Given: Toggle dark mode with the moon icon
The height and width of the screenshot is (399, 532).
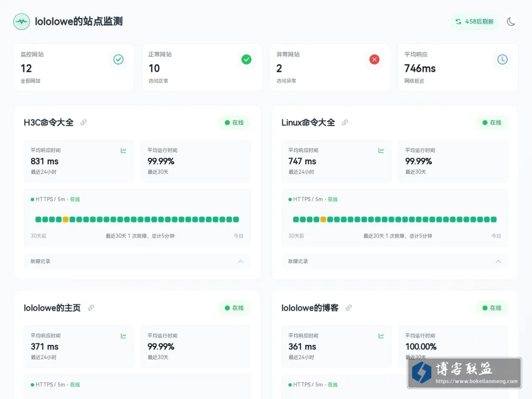Looking at the screenshot, I should [x=511, y=21].
